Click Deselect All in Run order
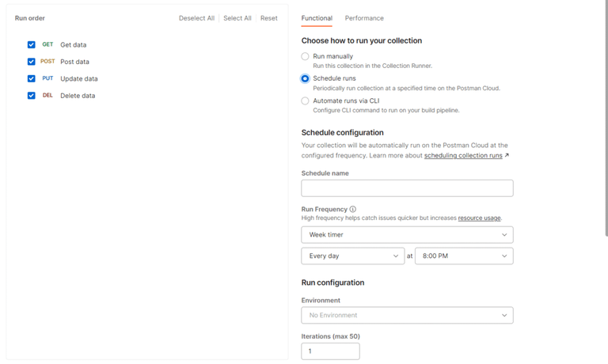 [x=196, y=18]
